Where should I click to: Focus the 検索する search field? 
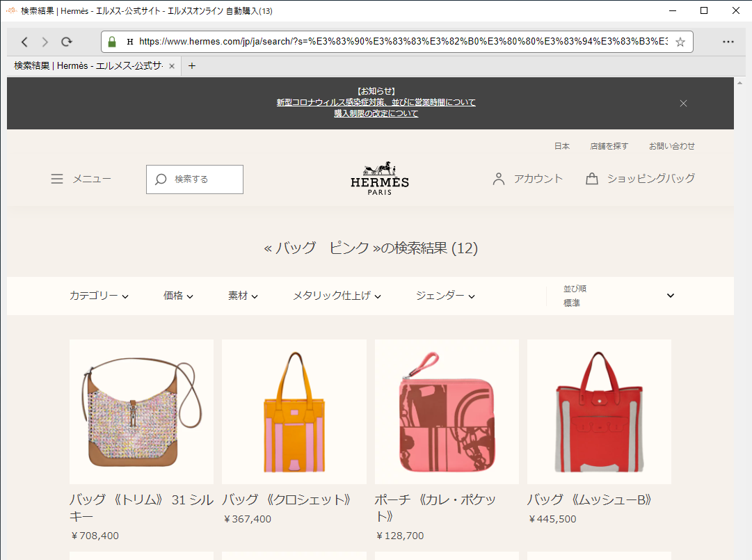(x=195, y=179)
